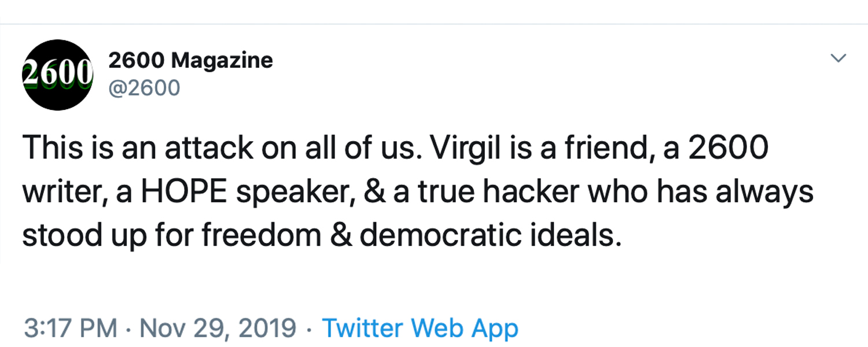Click the words "democratic ideals" in tweet
The image size is (868, 347).
[x=491, y=236]
